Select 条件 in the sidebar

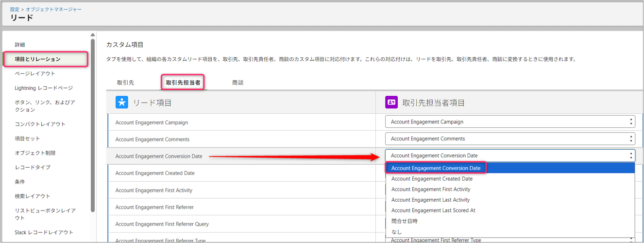click(x=20, y=182)
